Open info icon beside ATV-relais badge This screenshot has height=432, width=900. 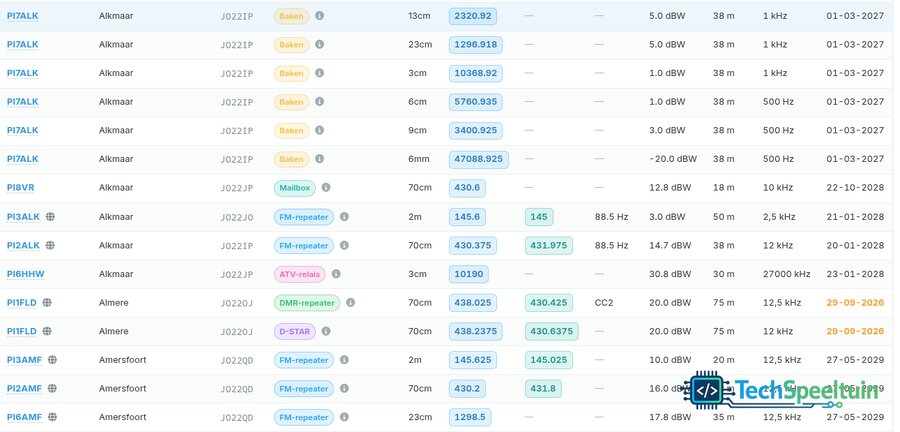pos(336,274)
